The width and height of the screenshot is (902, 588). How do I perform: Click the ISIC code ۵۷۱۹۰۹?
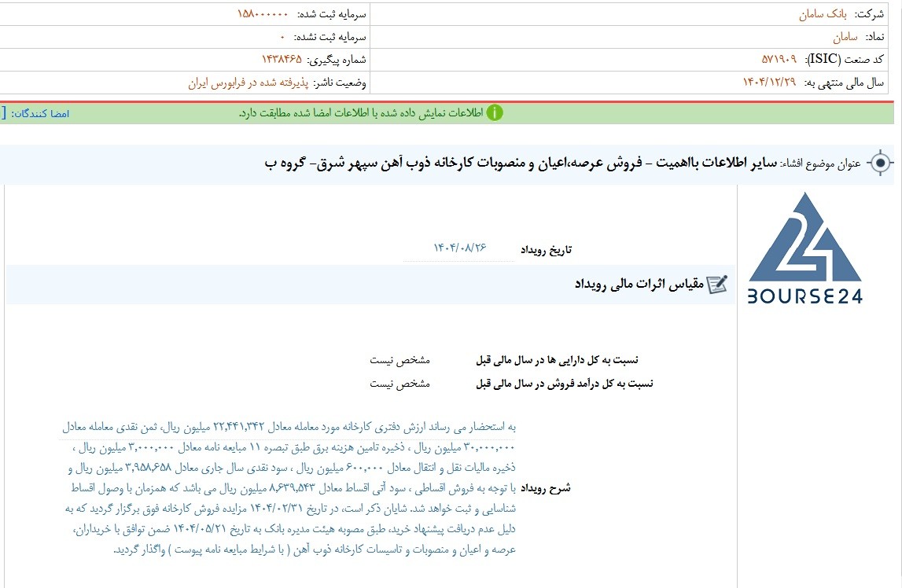(779, 59)
